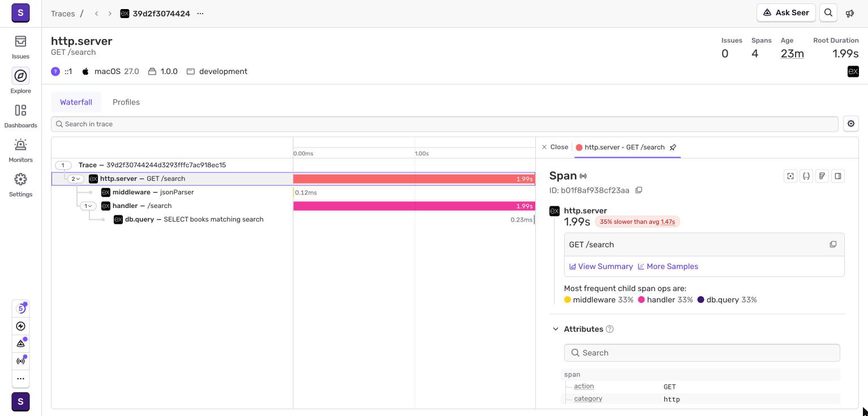Image resolution: width=868 pixels, height=416 pixels.
Task: Open the megaphone announcements icon
Action: [850, 13]
